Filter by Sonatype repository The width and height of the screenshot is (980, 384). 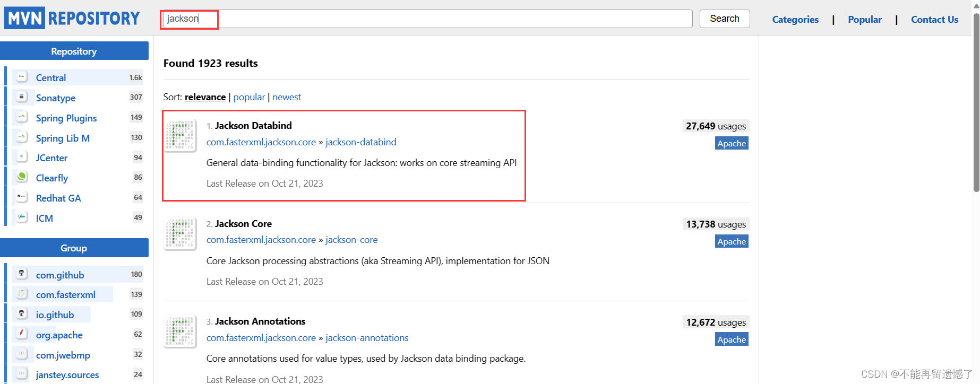pyautogui.click(x=56, y=98)
